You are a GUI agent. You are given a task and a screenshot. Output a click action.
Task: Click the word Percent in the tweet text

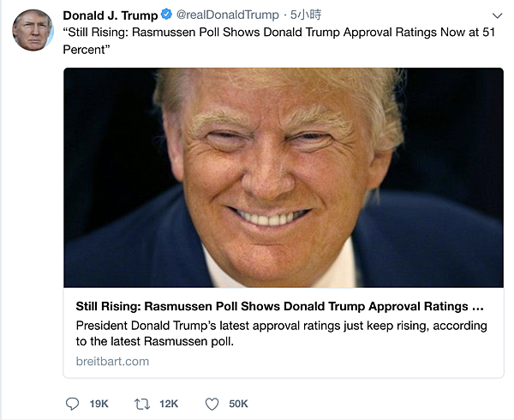84,50
